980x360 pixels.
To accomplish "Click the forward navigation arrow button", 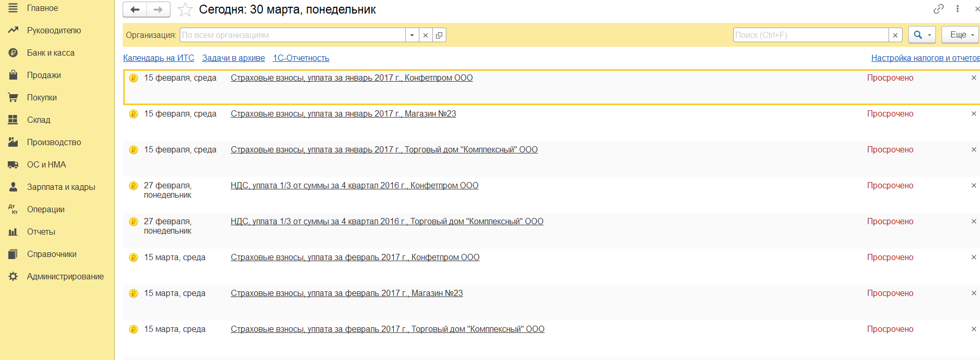I will coord(158,9).
